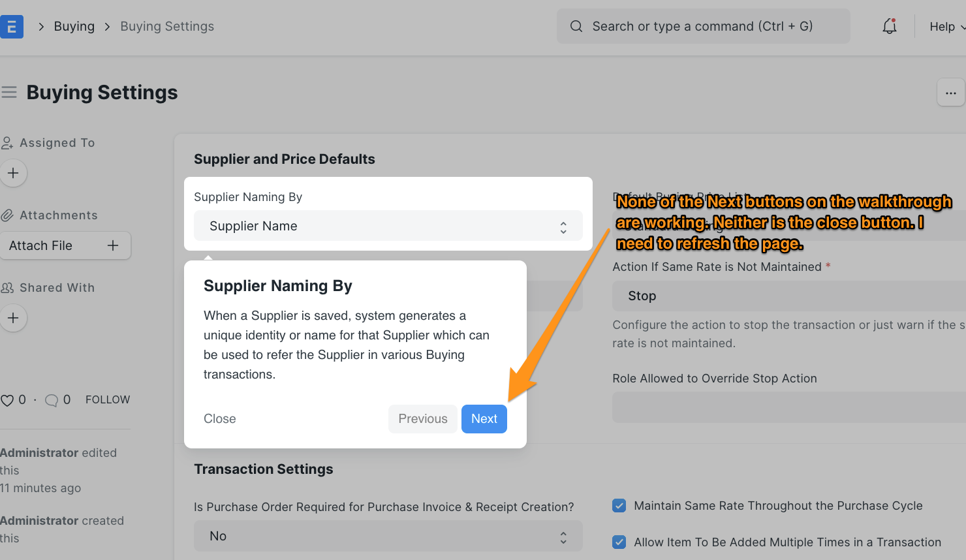Click the Attachments paperclip icon

pyautogui.click(x=7, y=215)
